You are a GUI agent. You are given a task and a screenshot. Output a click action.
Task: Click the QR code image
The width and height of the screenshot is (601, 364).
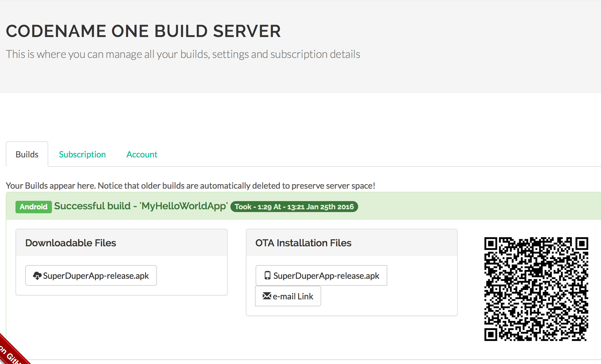(x=536, y=289)
